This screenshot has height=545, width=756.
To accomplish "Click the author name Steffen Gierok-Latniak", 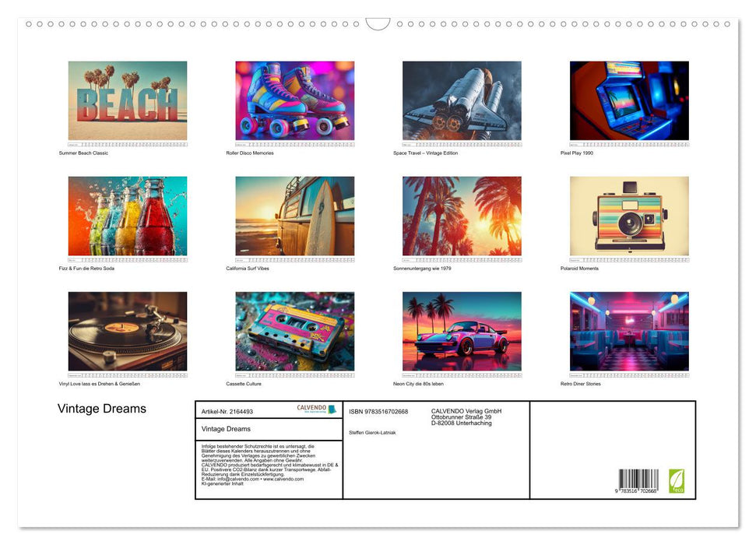I will [373, 432].
